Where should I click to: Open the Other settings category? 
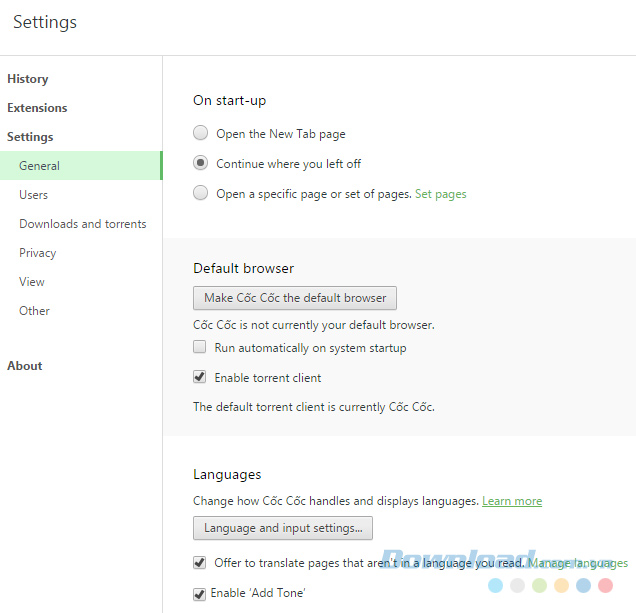coord(34,311)
